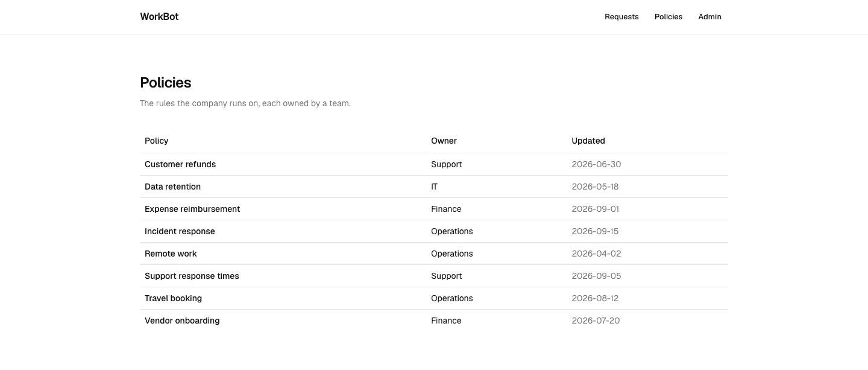View the Expense reimbursement policy
The width and height of the screenshot is (868, 370).
(192, 209)
